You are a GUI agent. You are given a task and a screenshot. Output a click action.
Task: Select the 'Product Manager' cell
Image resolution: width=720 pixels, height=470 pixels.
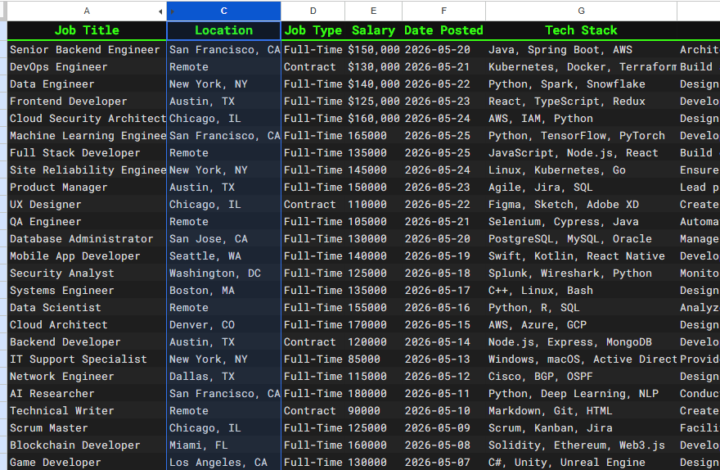pos(87,187)
